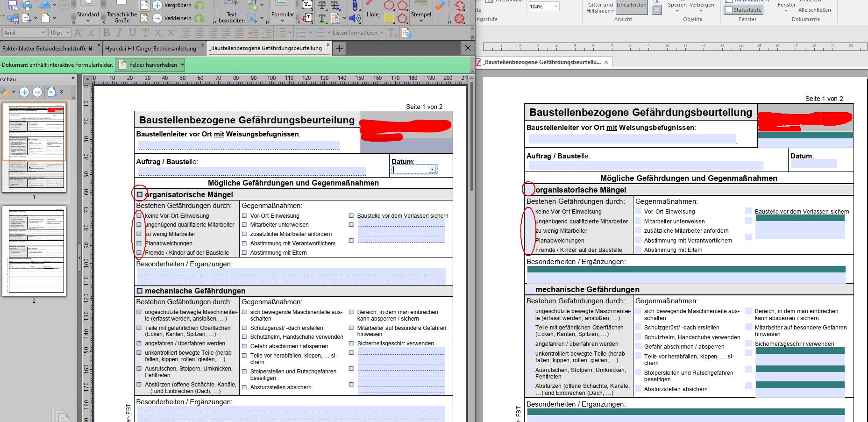Enlarge thumbnails with the plus icon
This screenshot has height=422, width=868.
pos(24,92)
